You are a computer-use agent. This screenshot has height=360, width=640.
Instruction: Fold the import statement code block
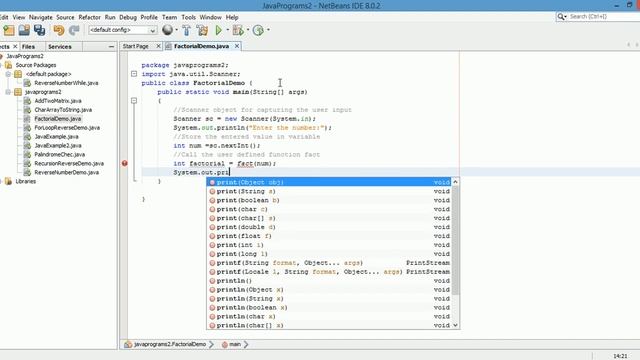(x=134, y=74)
